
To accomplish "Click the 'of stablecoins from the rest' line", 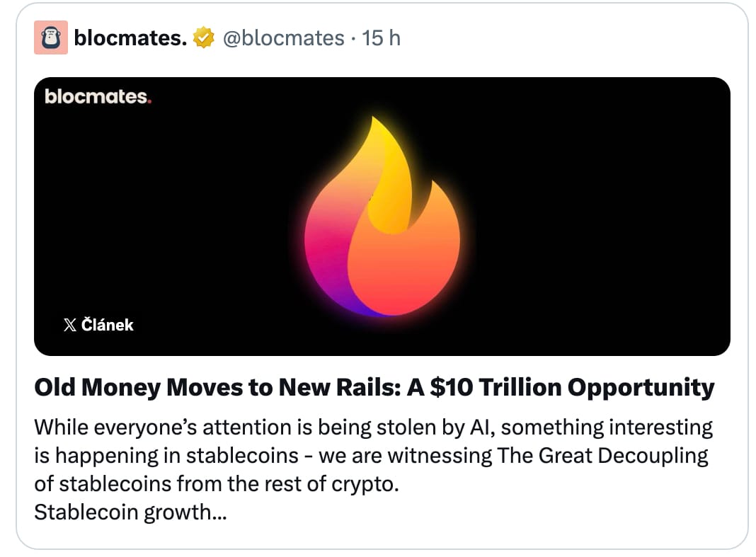I will pos(212,483).
